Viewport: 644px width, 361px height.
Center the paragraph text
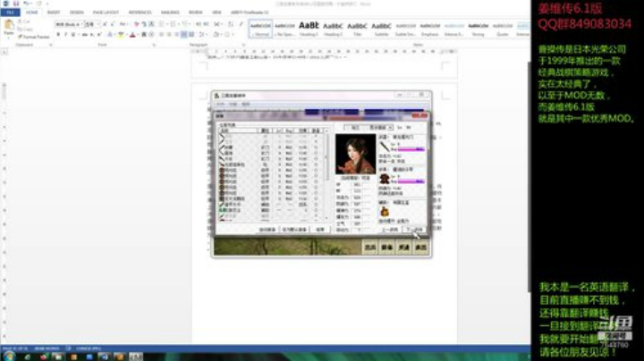click(169, 35)
